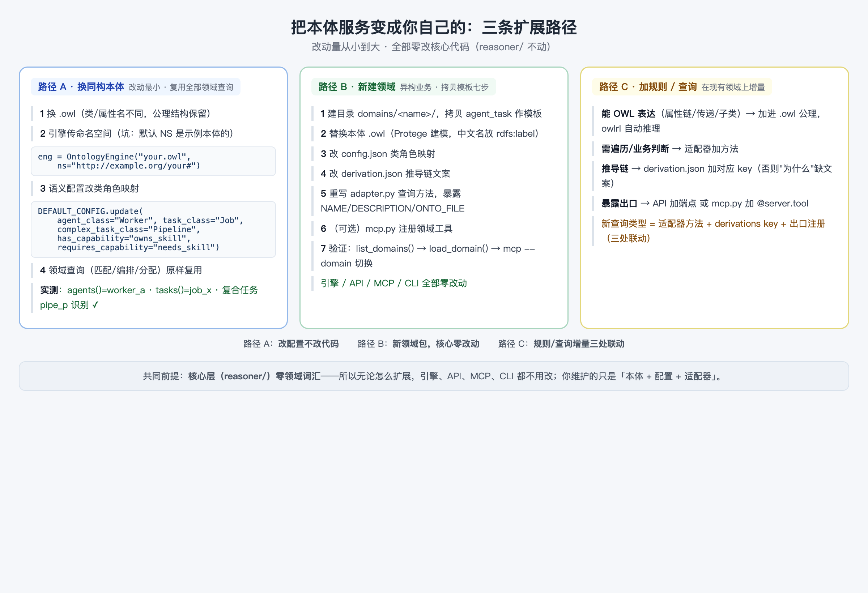The width and height of the screenshot is (868, 593).
Task: Click step 2 引擎传命名空间 line
Action: pyautogui.click(x=153, y=134)
